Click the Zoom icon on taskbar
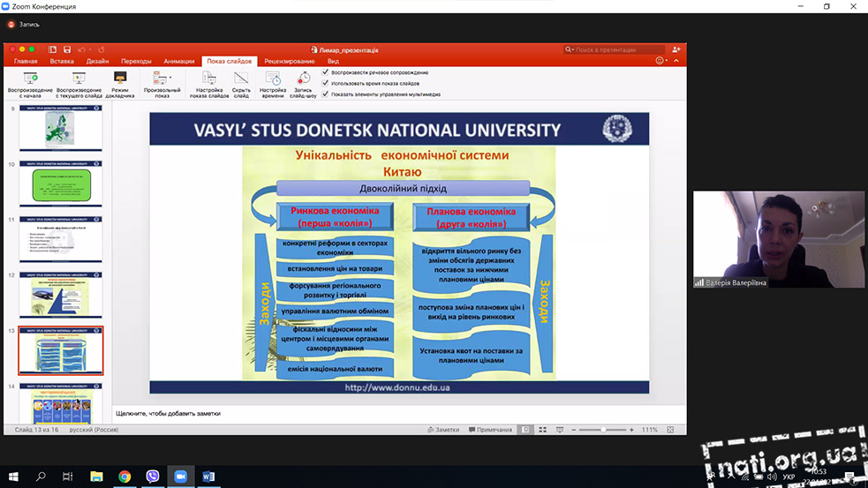This screenshot has width=868, height=488. pyautogui.click(x=180, y=477)
